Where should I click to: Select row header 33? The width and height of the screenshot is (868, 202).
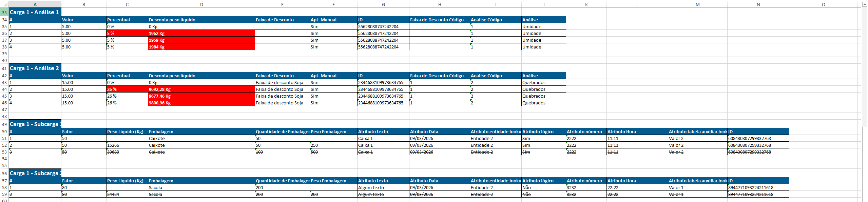coord(4,13)
